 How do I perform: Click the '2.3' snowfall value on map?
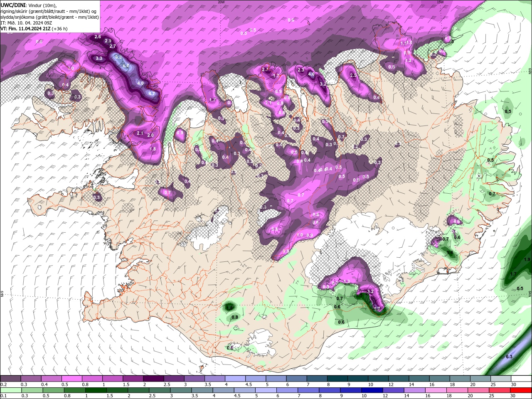point(301,70)
